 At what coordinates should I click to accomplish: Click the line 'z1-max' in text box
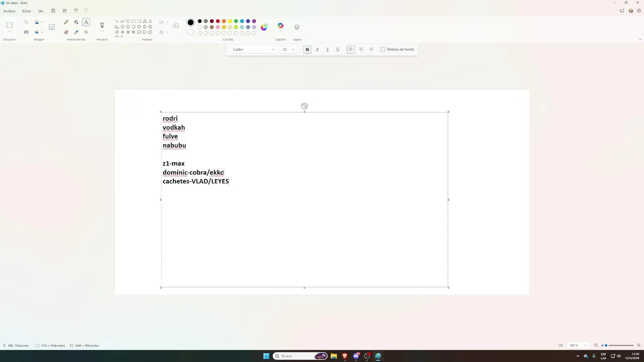tap(174, 163)
